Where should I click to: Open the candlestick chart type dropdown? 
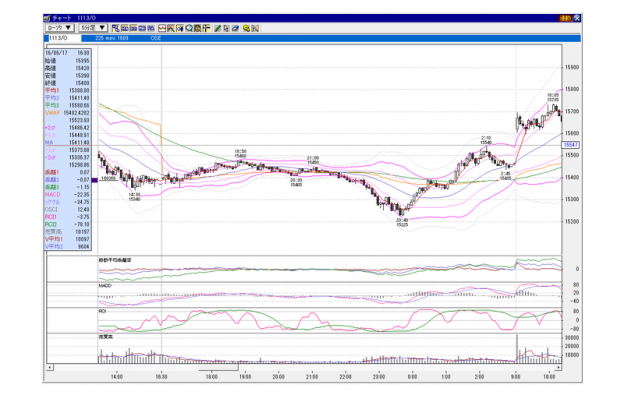point(60,28)
